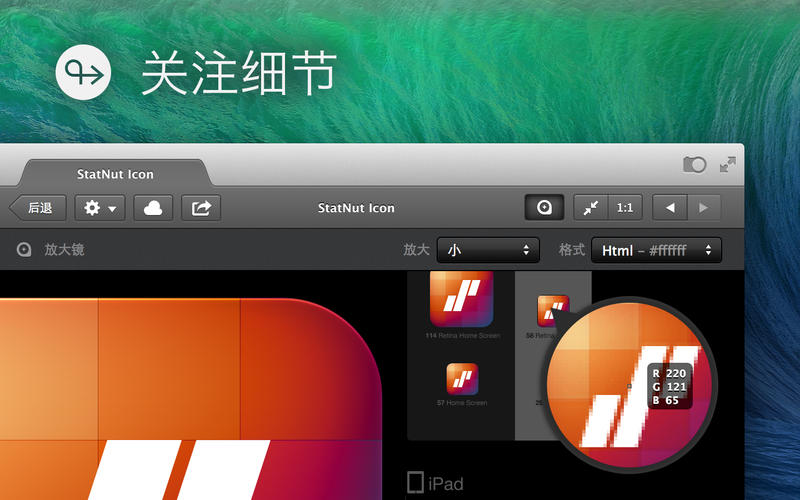Select the 114 Retina Home Screen thumbnail
The image size is (800, 500).
(x=462, y=300)
